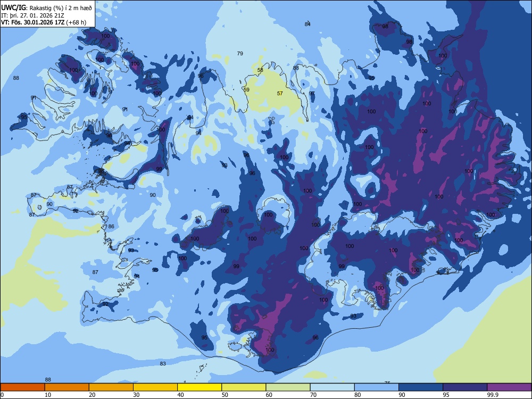Click the humidity value 84 on the map
532x399 pixels.
point(307,24)
